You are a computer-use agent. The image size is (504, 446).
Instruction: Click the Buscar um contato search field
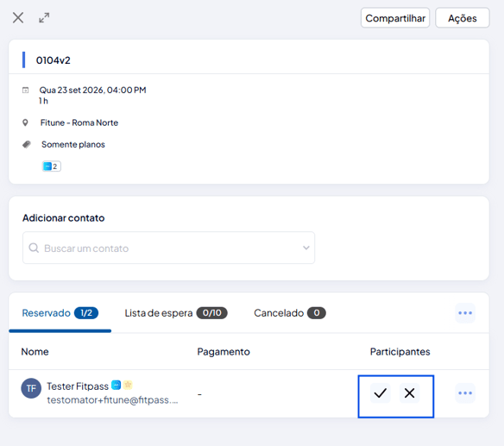[x=168, y=248]
